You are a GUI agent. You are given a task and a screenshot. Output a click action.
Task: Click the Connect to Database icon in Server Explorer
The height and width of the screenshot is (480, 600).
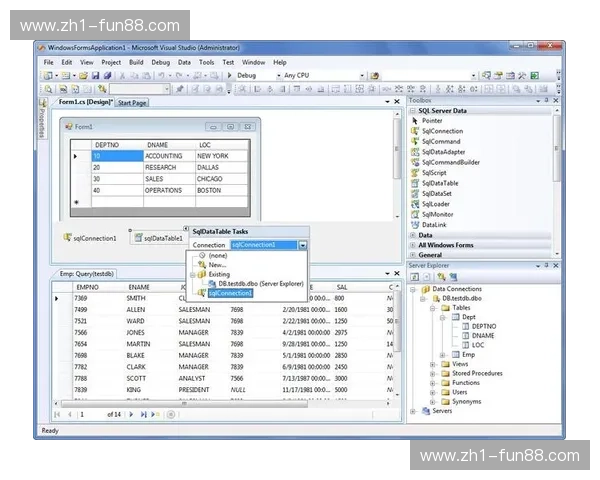pos(442,277)
